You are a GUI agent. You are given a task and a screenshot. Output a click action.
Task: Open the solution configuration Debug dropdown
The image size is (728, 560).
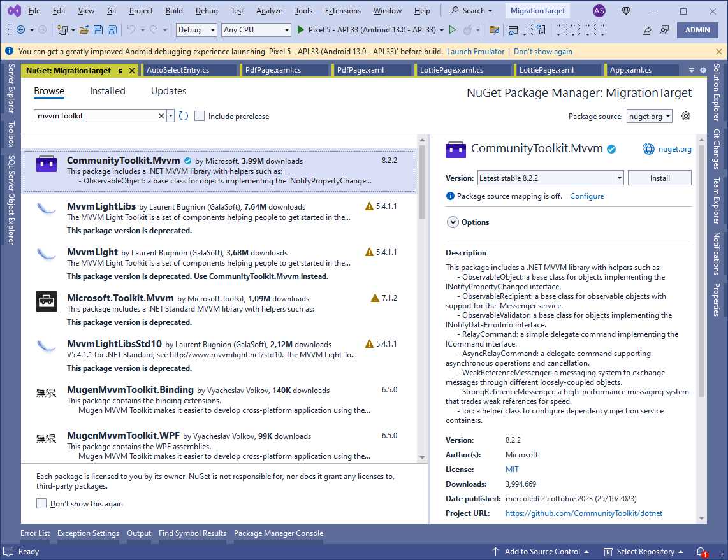point(195,29)
